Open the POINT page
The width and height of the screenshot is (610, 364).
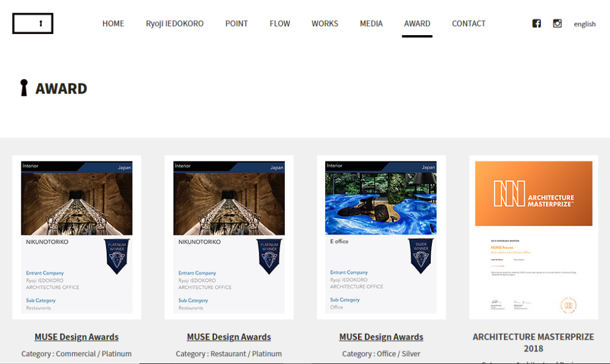point(236,23)
